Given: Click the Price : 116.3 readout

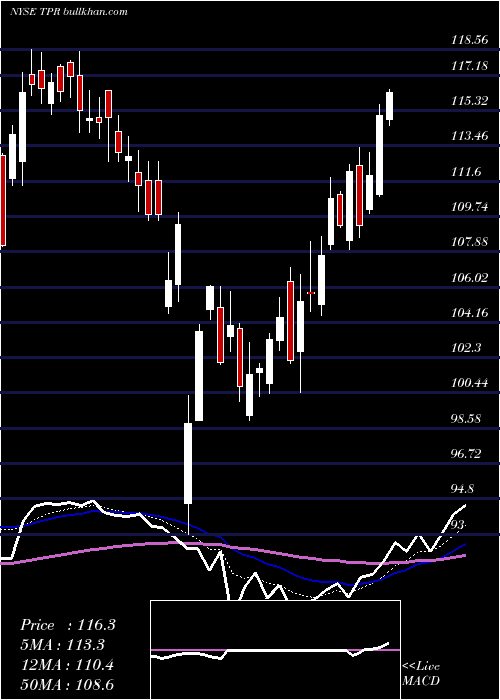Looking at the screenshot, I should (68, 625).
